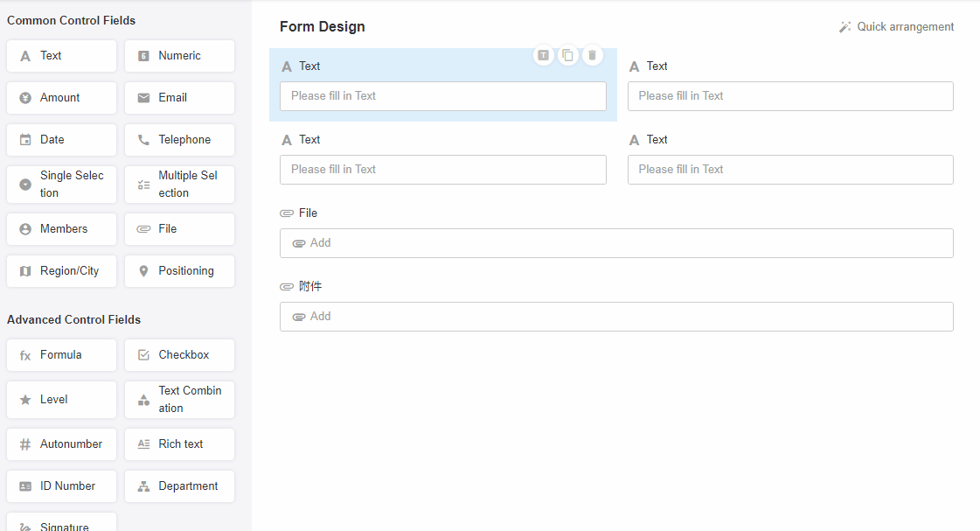Add the Department field
The width and height of the screenshot is (980, 531).
click(x=179, y=486)
